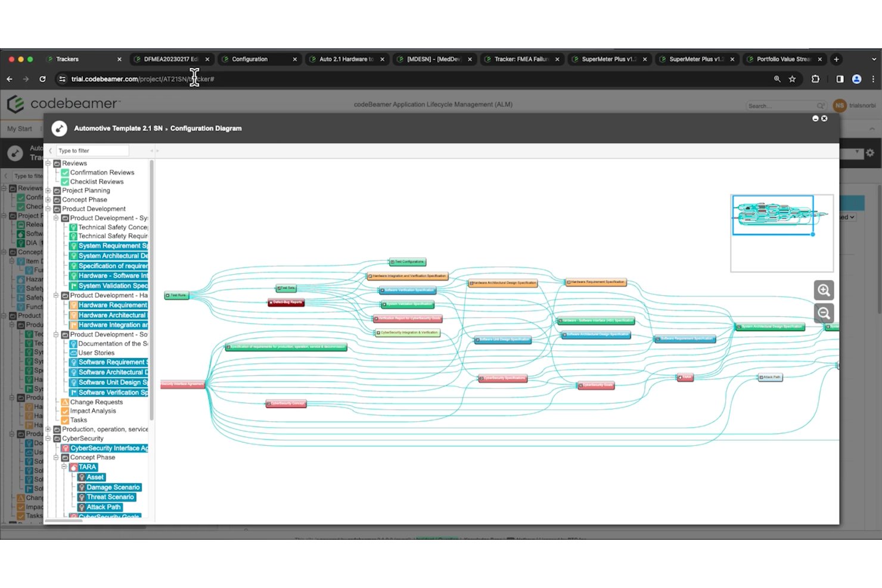Open the browser side panel icon

pos(840,79)
